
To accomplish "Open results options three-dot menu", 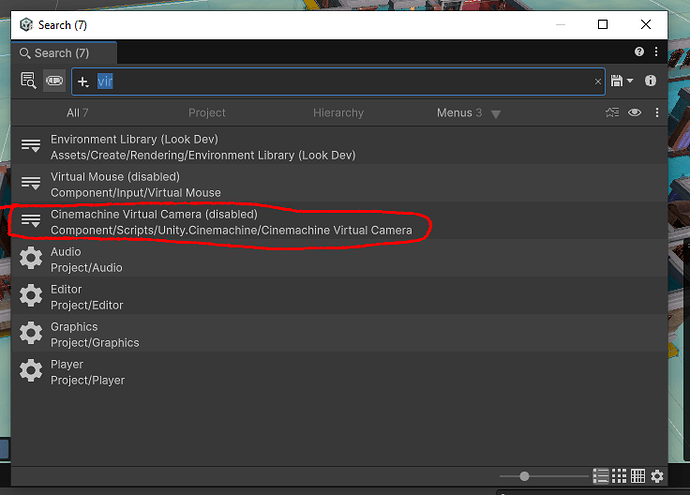I will [x=657, y=113].
